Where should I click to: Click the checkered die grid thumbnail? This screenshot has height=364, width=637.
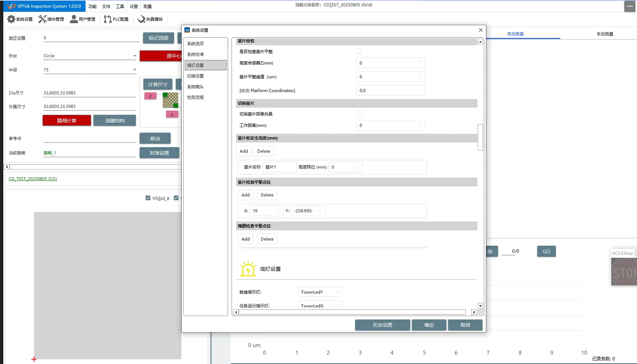[x=170, y=100]
